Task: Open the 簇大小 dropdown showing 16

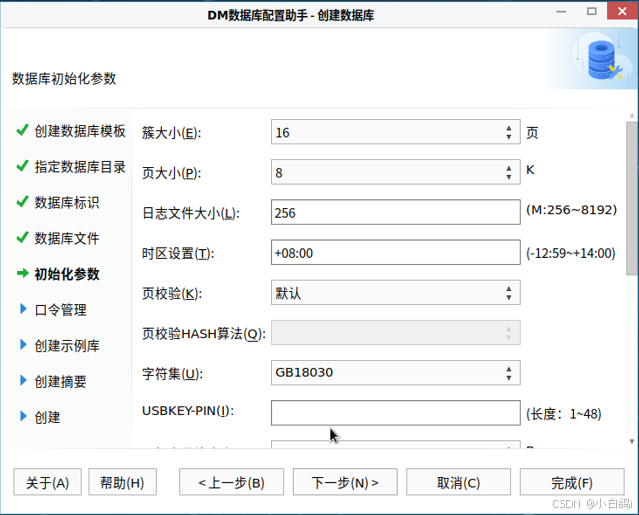Action: (x=395, y=132)
